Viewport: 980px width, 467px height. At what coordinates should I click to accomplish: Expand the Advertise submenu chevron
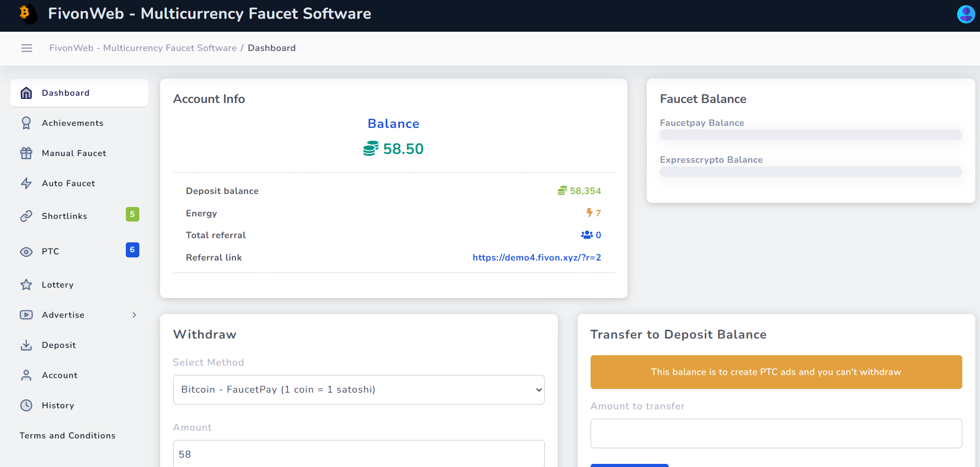tap(134, 315)
